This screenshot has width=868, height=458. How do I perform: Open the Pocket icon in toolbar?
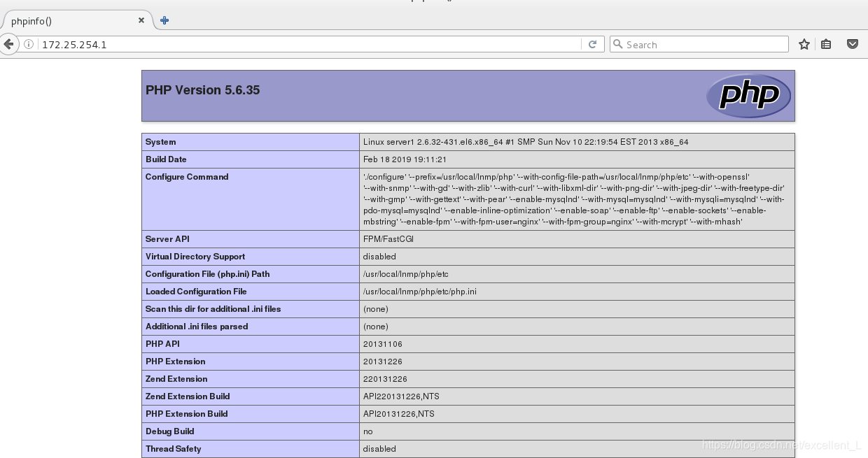[x=853, y=44]
